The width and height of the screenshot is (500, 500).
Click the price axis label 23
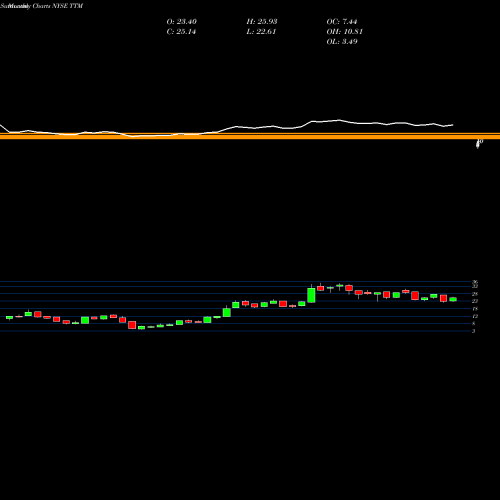pos(475,301)
